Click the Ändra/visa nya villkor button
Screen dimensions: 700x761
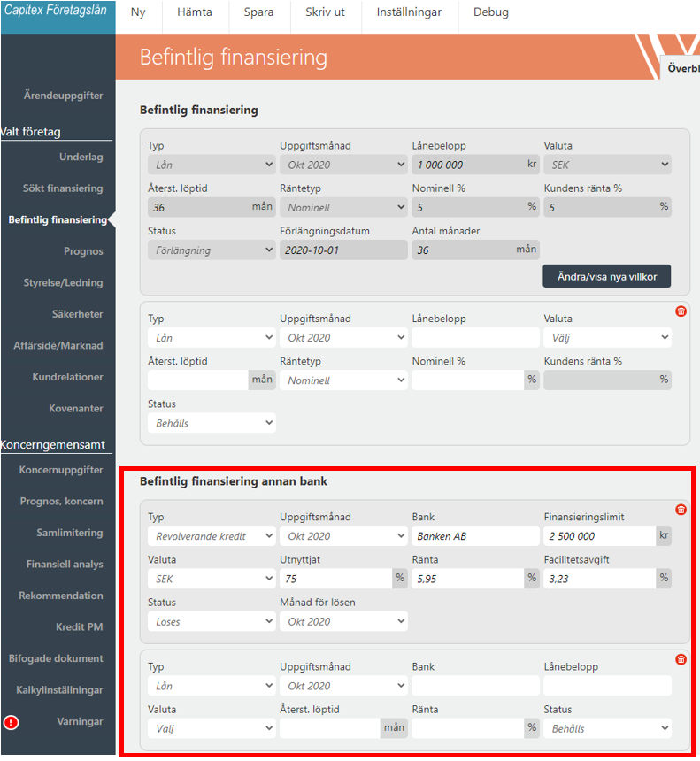607,276
